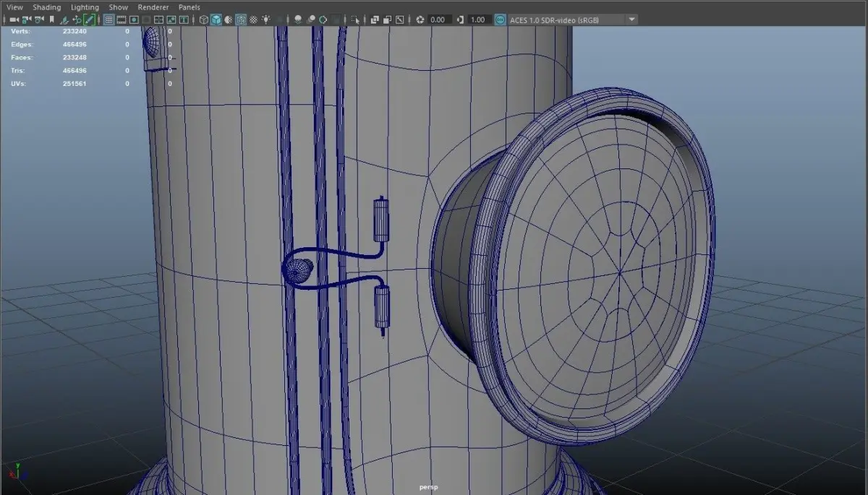Click the camera Bookmarks icon

(x=51, y=20)
